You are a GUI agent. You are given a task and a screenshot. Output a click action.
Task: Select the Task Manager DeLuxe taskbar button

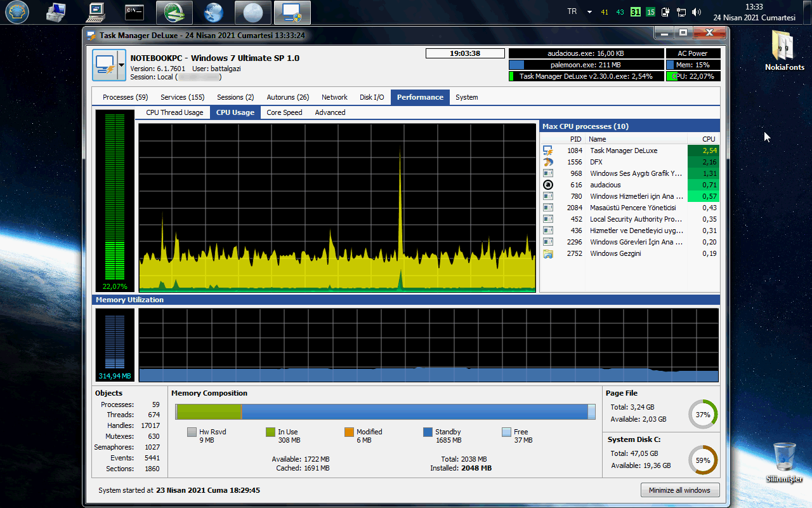(x=292, y=12)
